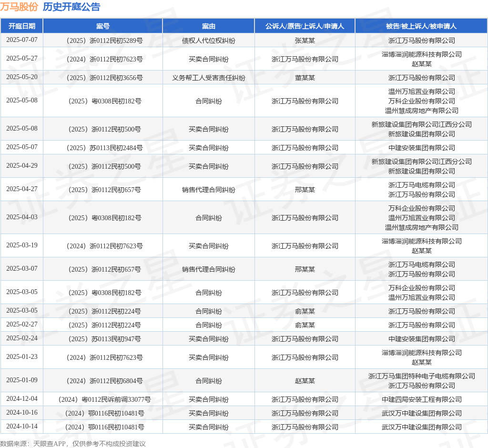The height and width of the screenshot is (448, 488).
Task: Click defendant 中建四局安装工程有限公司
Action: (x=421, y=399)
